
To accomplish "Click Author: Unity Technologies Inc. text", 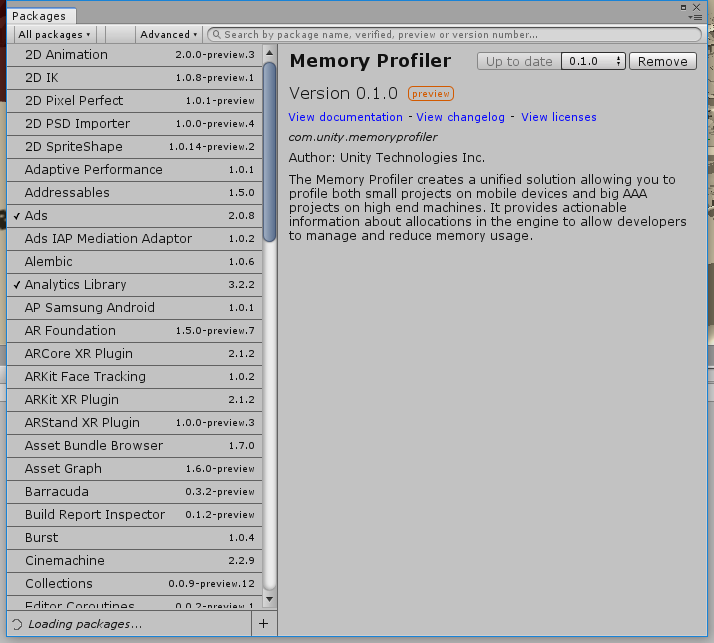I will click(387, 158).
